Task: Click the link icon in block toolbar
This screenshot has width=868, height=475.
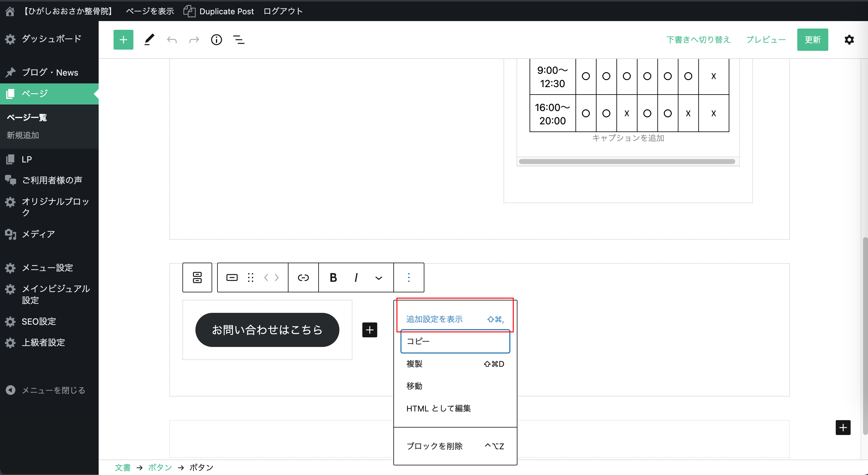Action: (x=303, y=277)
